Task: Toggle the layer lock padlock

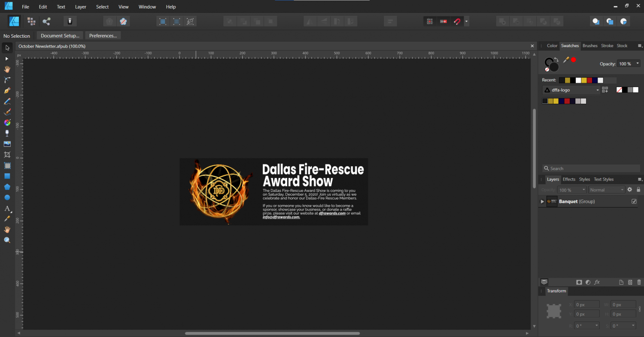Action: point(638,190)
